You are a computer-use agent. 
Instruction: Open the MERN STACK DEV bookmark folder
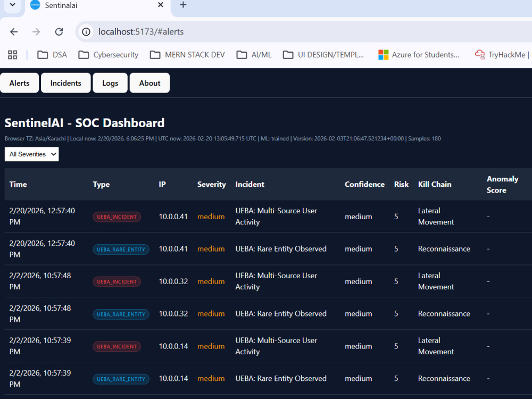(x=187, y=55)
